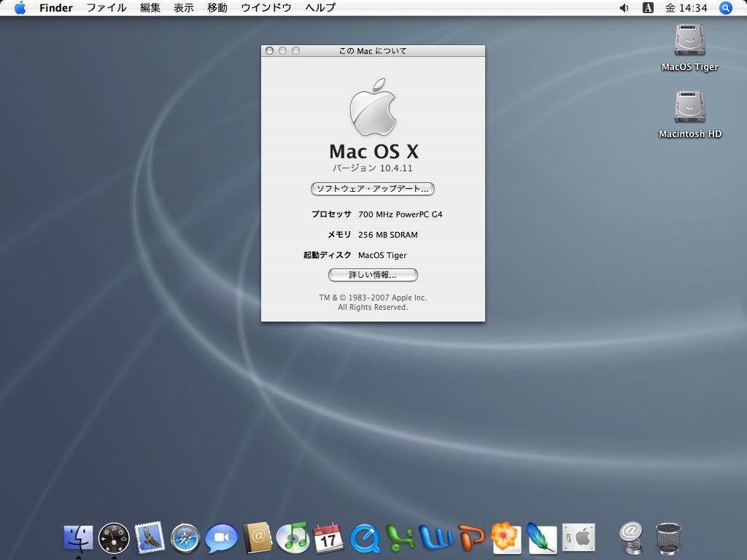Open Microsoft Excel green X icon
The height and width of the screenshot is (560, 747).
(x=400, y=538)
